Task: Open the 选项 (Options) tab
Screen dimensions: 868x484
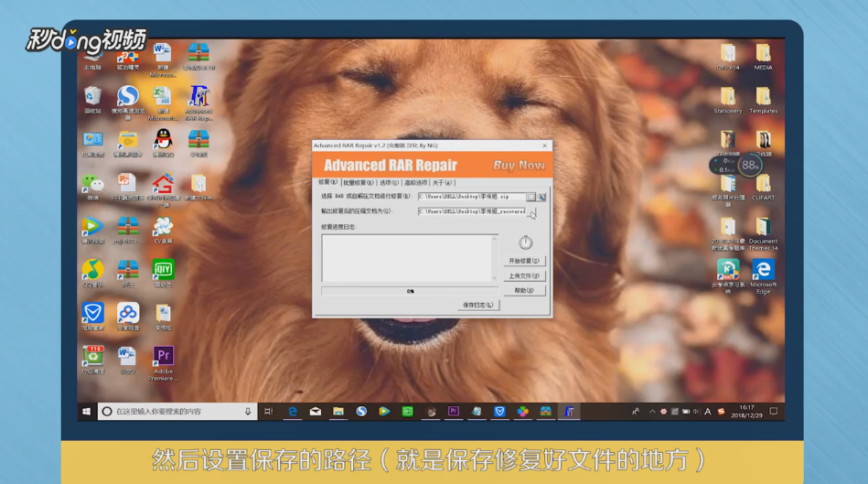Action: pyautogui.click(x=389, y=183)
